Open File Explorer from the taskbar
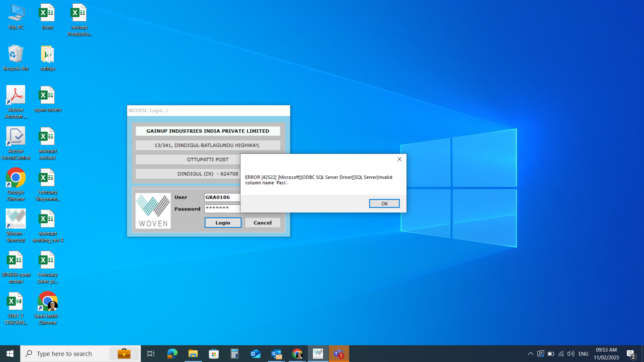 tap(193, 354)
